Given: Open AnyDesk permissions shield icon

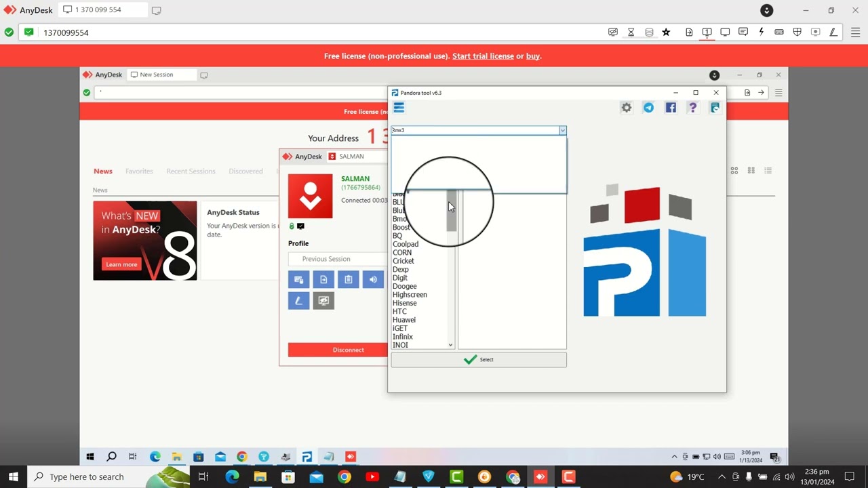Looking at the screenshot, I should tap(797, 32).
